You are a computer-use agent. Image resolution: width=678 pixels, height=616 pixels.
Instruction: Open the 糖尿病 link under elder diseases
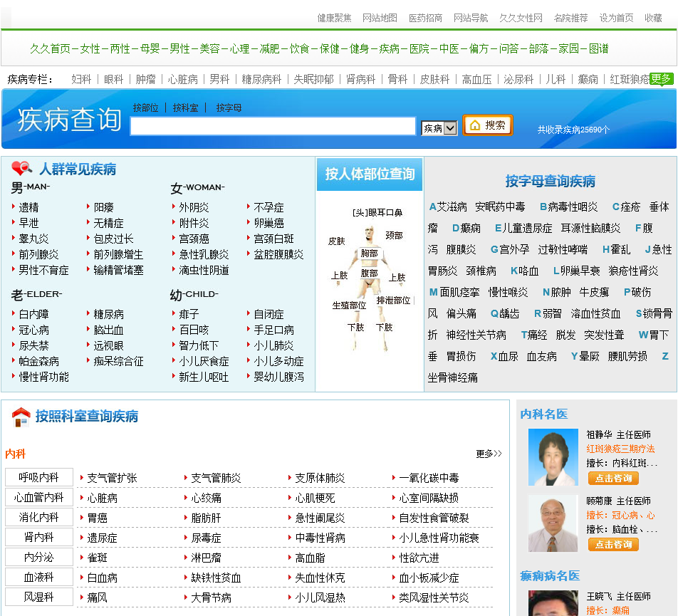coord(109,314)
